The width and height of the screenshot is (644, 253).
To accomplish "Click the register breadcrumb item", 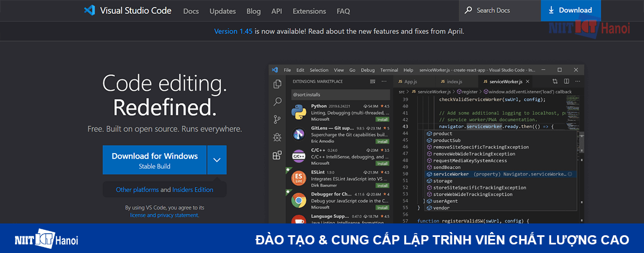I will click(x=466, y=92).
